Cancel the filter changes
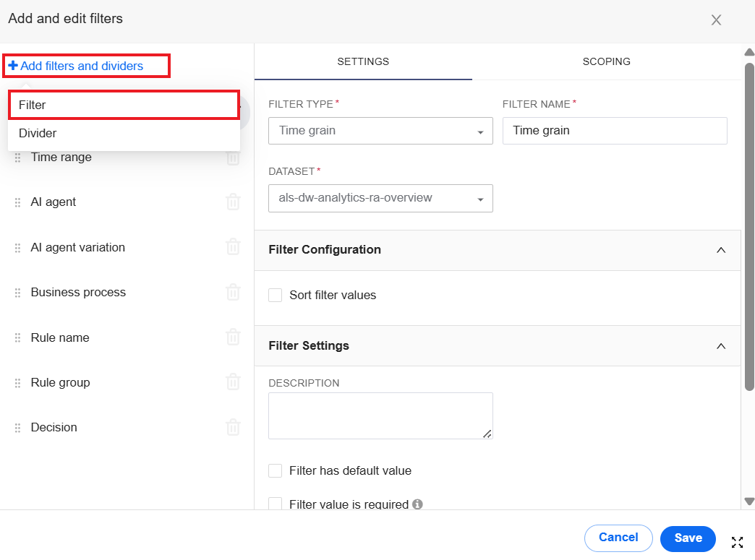The height and width of the screenshot is (560, 755). (618, 538)
